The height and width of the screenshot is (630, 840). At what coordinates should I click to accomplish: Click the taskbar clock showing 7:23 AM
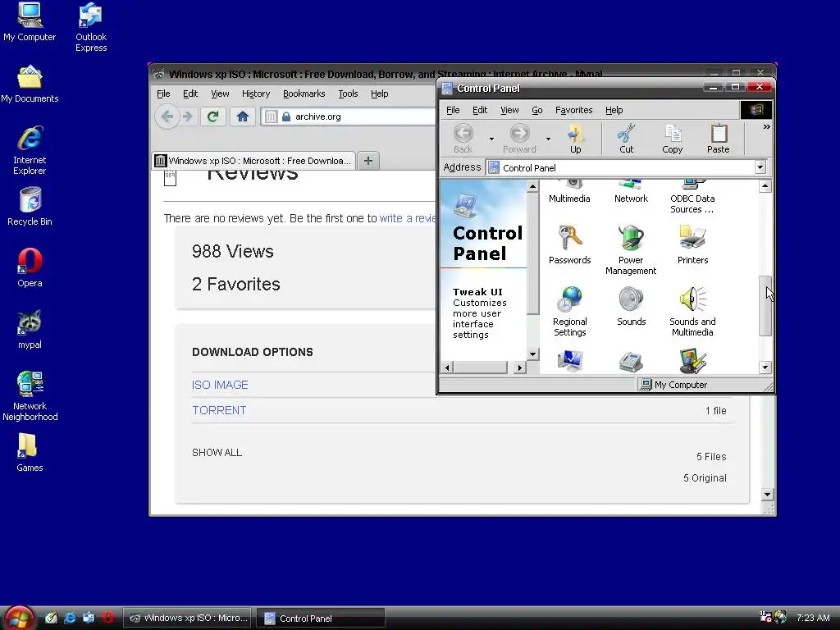[x=813, y=618]
